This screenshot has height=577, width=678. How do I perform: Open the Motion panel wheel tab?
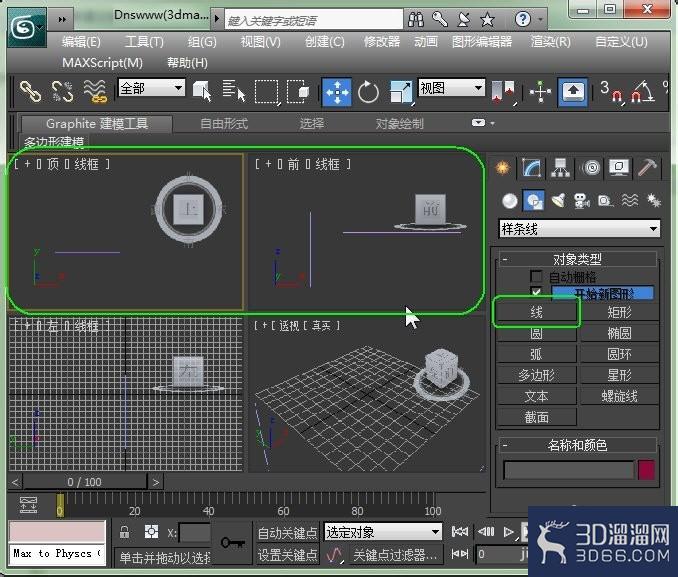pyautogui.click(x=592, y=168)
